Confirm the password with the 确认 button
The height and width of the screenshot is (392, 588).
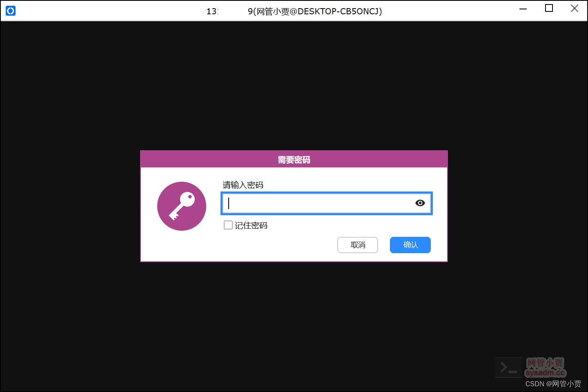(410, 245)
